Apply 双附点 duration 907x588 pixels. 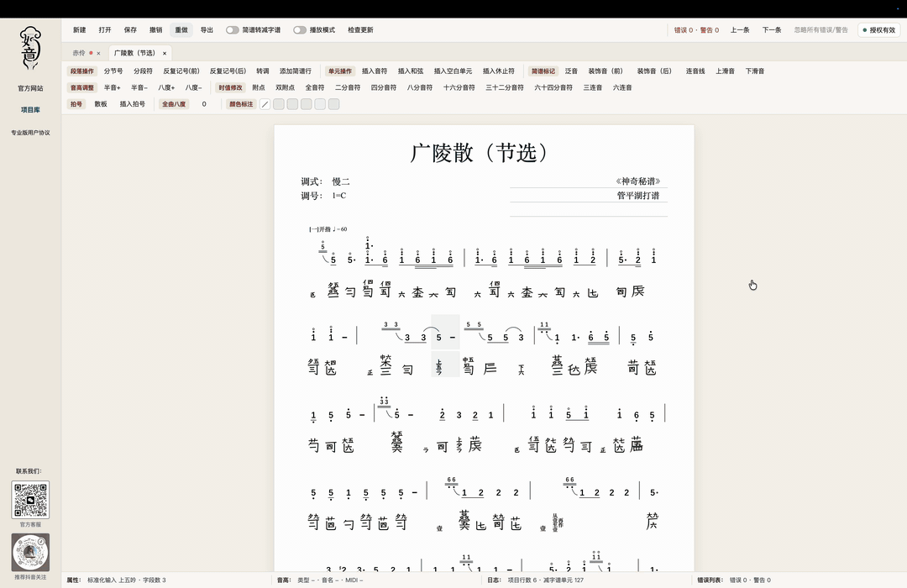click(286, 88)
